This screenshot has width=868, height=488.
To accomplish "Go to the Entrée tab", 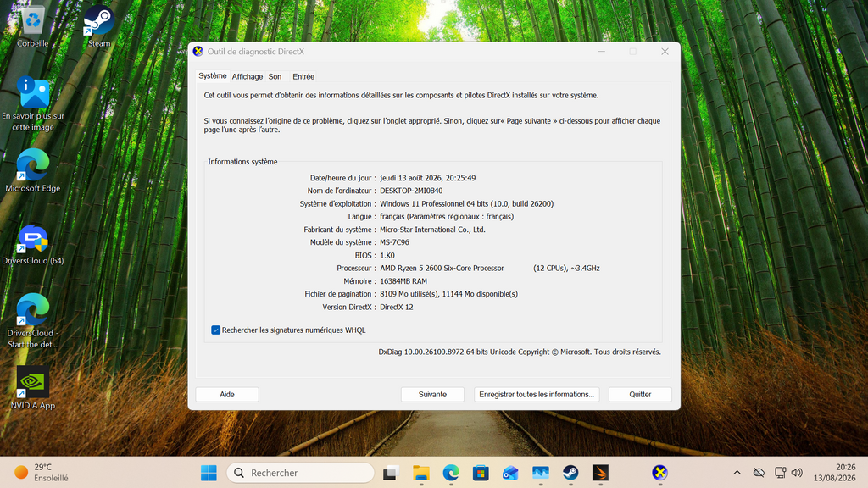I will point(303,77).
